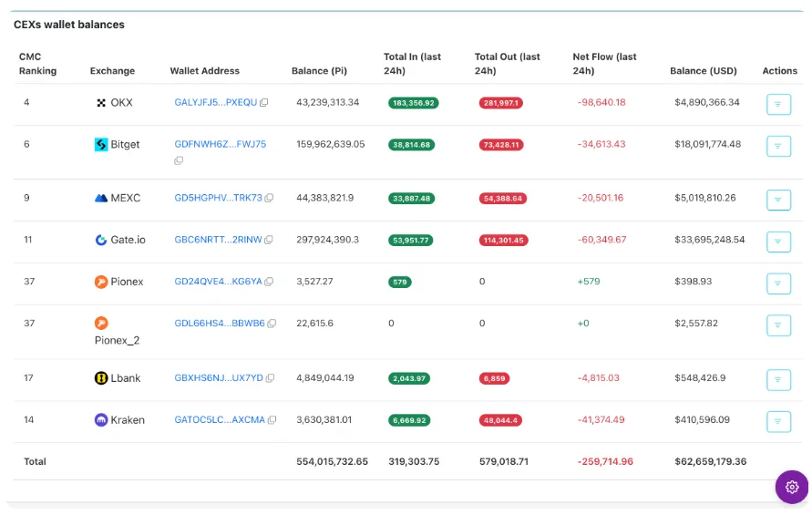Click red badge 6,859 for Lbank

[x=494, y=379]
